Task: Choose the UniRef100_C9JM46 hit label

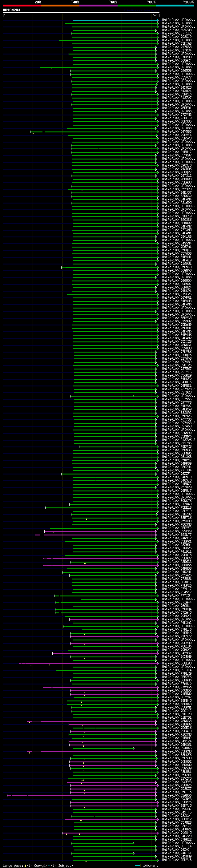Action: (x=177, y=748)
